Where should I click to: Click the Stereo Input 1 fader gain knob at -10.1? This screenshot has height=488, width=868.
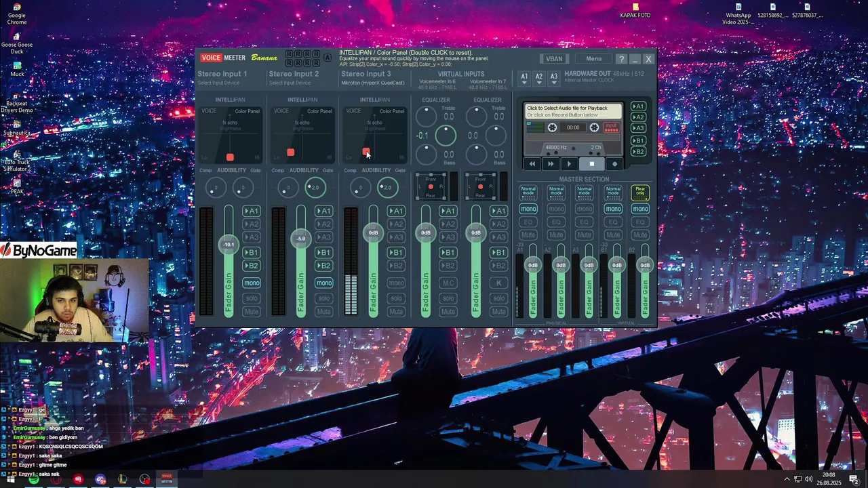click(x=229, y=244)
